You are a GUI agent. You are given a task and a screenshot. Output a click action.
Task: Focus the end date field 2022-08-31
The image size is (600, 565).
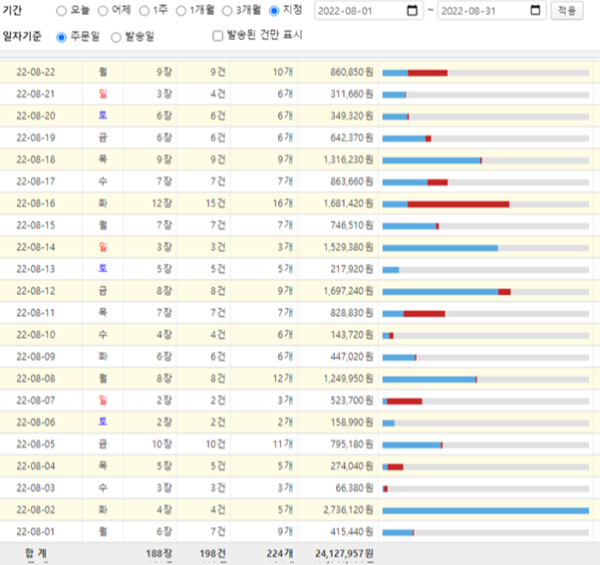pyautogui.click(x=492, y=11)
